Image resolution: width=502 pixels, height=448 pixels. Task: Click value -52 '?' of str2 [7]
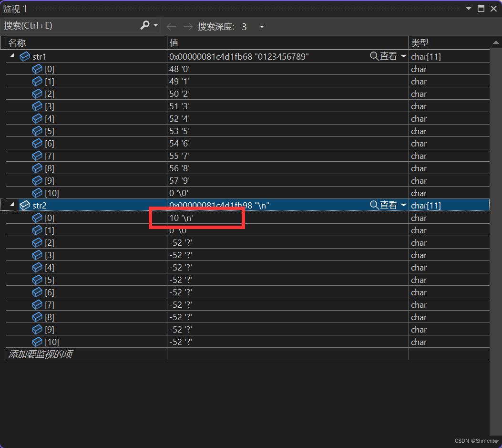tap(181, 305)
